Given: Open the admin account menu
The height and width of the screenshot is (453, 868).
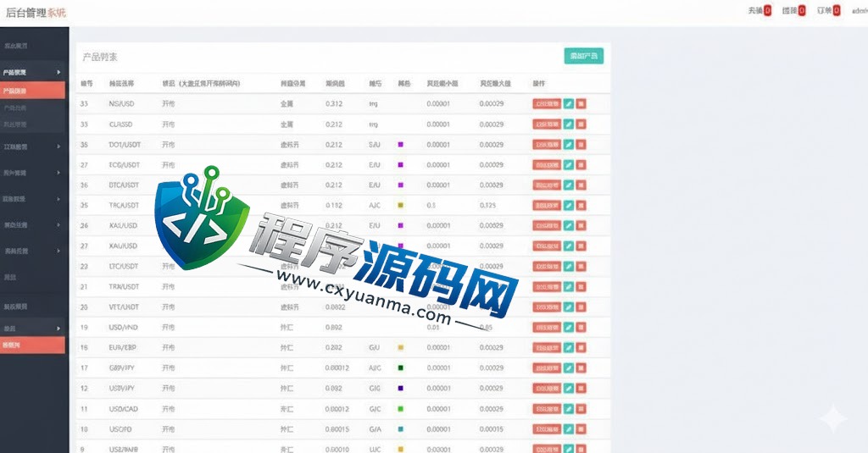Looking at the screenshot, I should (860, 10).
